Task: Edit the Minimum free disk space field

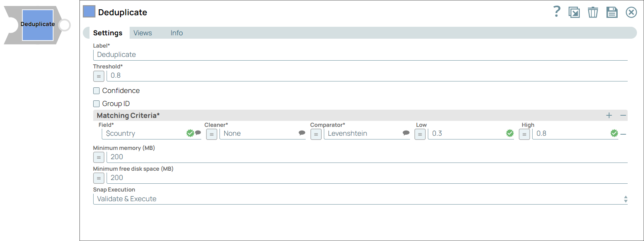Action: [x=367, y=178]
